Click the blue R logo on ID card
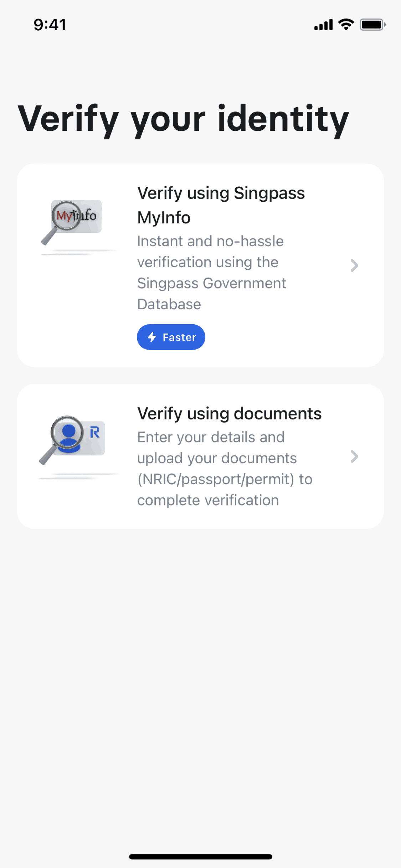 (x=95, y=432)
